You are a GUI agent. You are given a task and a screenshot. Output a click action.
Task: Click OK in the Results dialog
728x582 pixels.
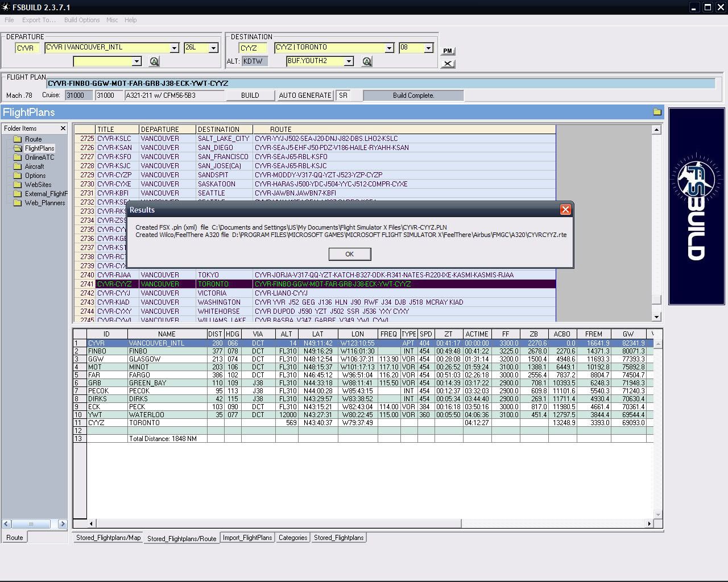pos(350,254)
